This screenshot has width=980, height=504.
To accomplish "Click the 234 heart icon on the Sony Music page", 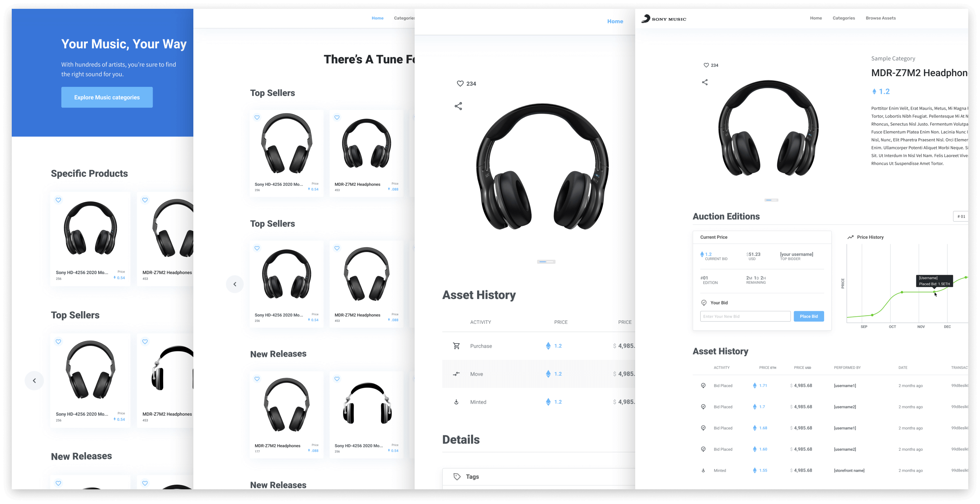I will coord(706,65).
